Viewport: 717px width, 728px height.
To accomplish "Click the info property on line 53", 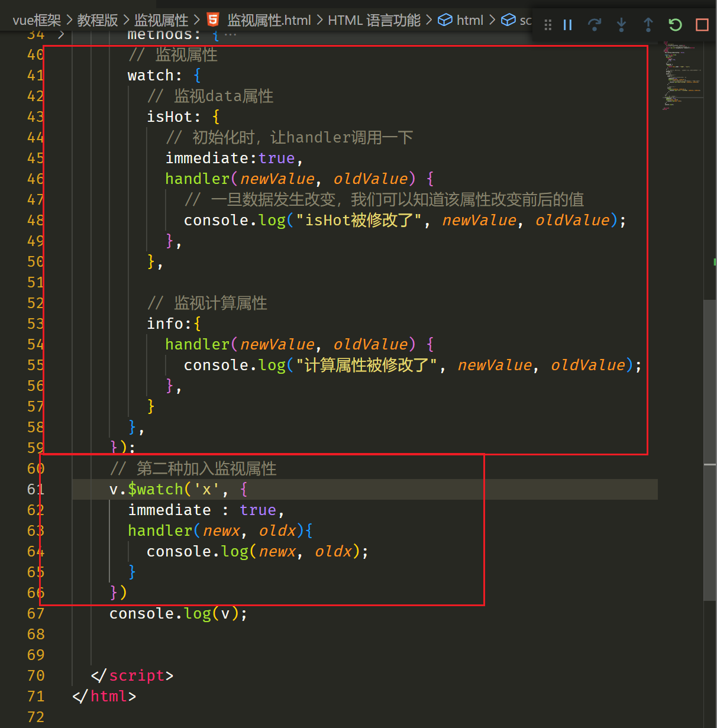I will coord(165,323).
